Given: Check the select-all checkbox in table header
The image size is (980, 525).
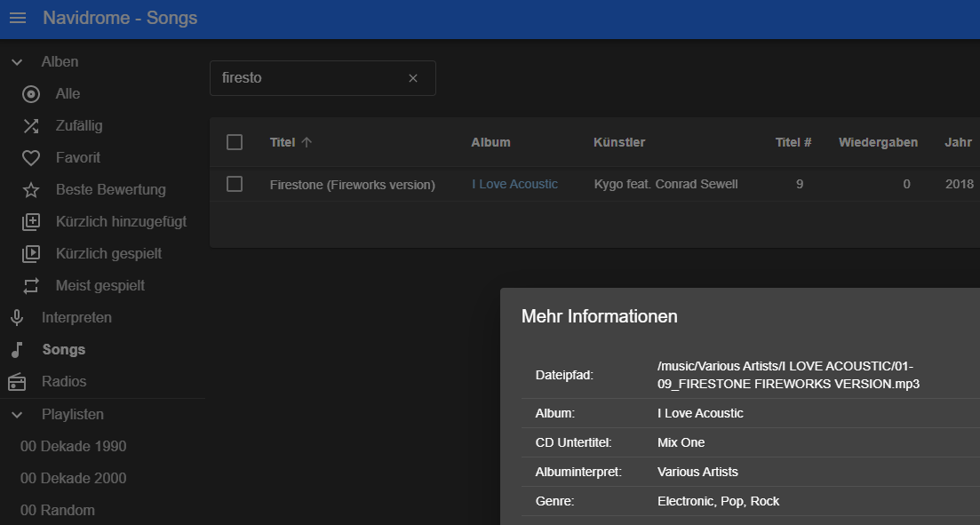Looking at the screenshot, I should tap(235, 142).
